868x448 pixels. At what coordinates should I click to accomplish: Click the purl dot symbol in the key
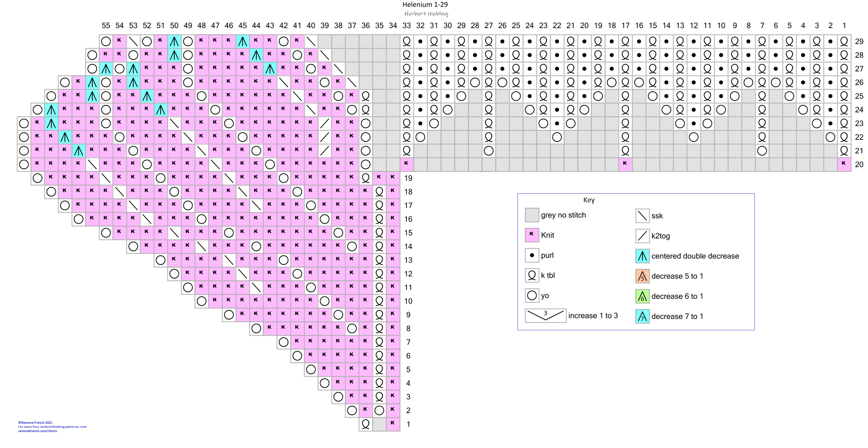532,255
